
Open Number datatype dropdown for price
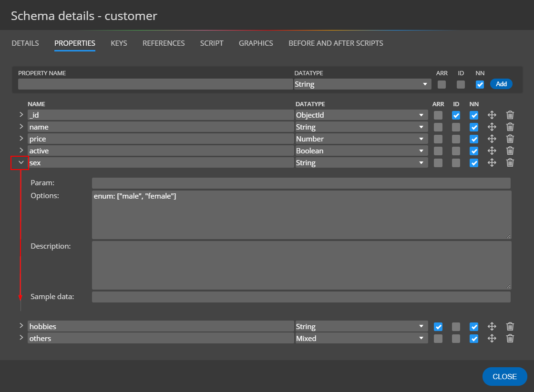(x=361, y=139)
